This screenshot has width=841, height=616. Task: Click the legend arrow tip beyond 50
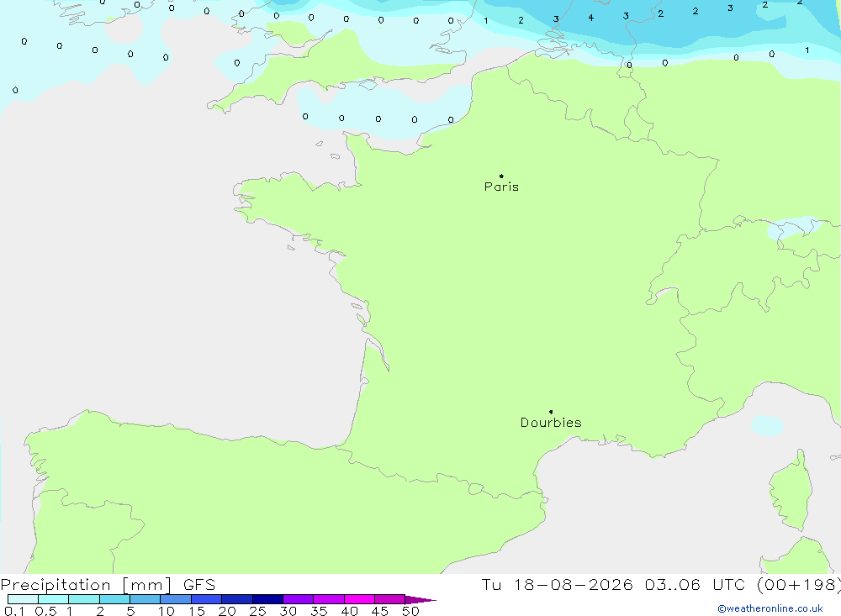[x=421, y=599]
